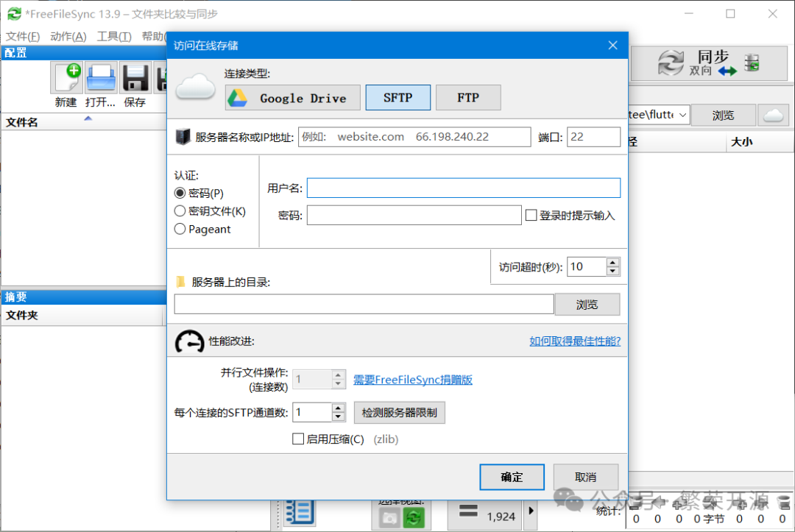Confirm the dialog with the 确定 button

512,477
